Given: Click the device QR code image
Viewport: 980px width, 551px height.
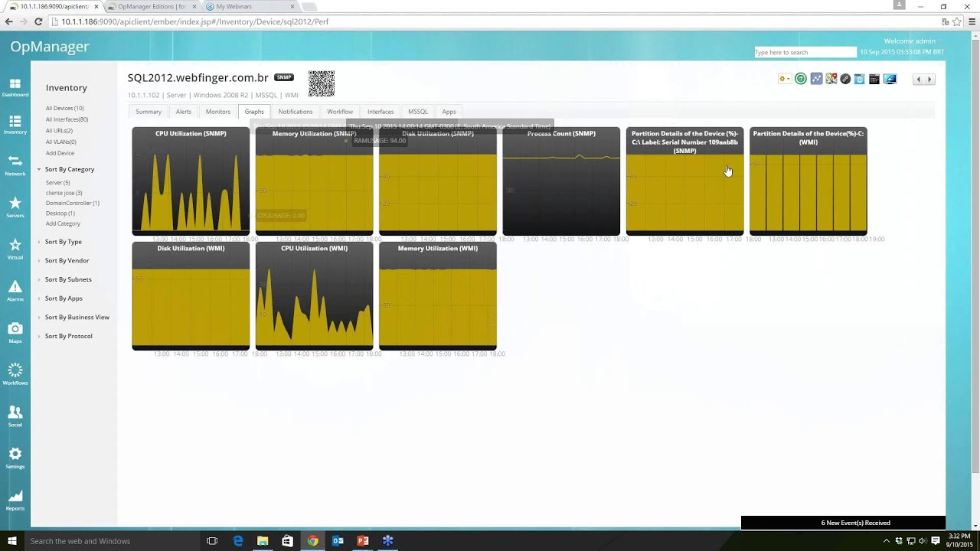Looking at the screenshot, I should (x=322, y=83).
